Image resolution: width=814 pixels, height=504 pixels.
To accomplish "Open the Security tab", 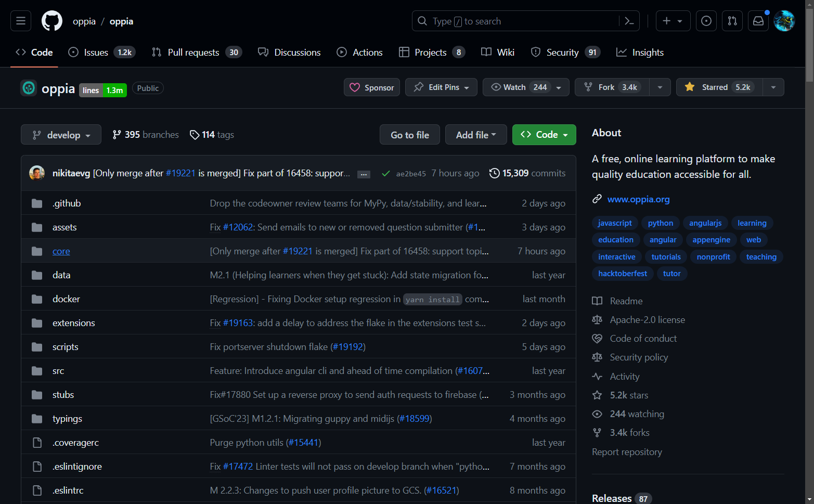I will tap(565, 52).
